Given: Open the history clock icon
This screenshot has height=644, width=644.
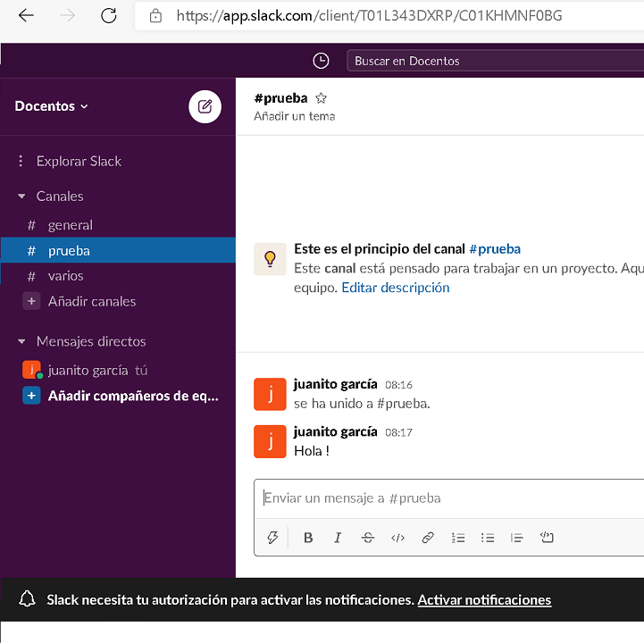Looking at the screenshot, I should pyautogui.click(x=321, y=61).
